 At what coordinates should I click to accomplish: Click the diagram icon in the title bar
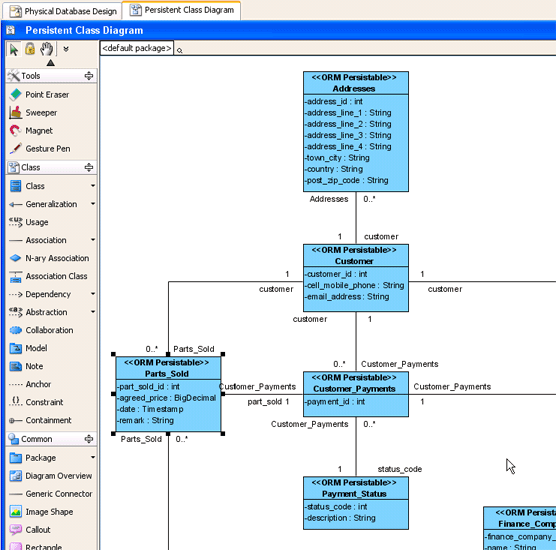coord(11,30)
